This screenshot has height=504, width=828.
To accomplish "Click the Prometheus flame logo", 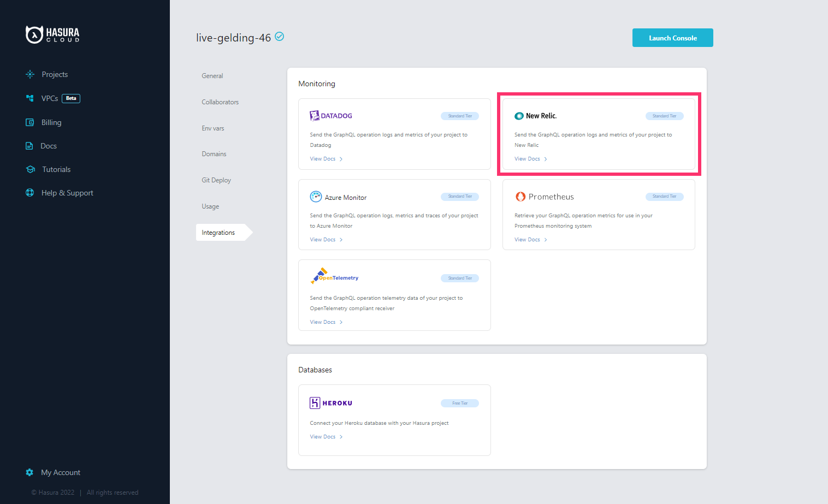I will pyautogui.click(x=519, y=197).
